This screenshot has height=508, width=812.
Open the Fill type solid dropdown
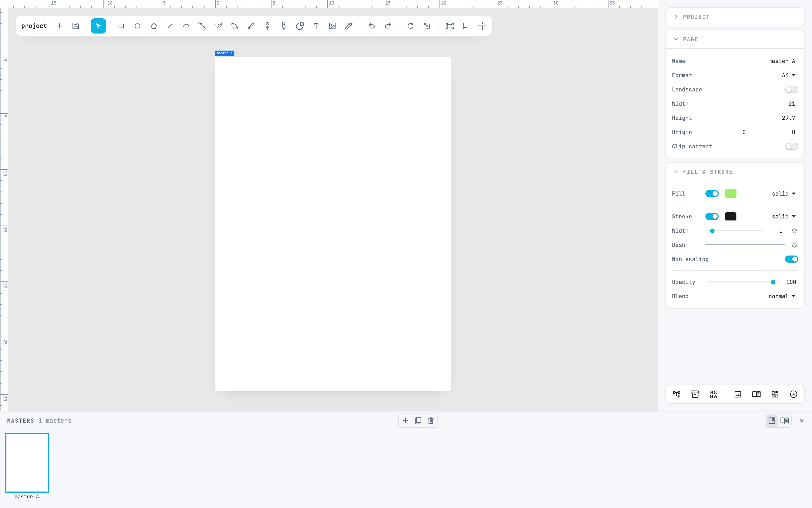click(x=784, y=194)
